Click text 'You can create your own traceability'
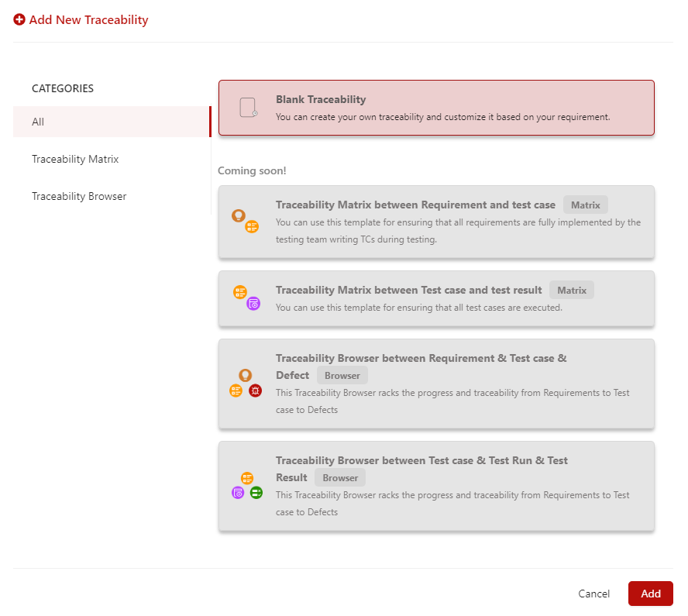 [x=349, y=117]
